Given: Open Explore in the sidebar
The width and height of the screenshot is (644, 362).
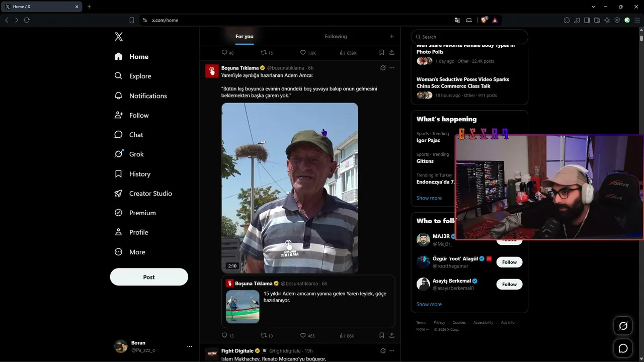Looking at the screenshot, I should (133, 76).
